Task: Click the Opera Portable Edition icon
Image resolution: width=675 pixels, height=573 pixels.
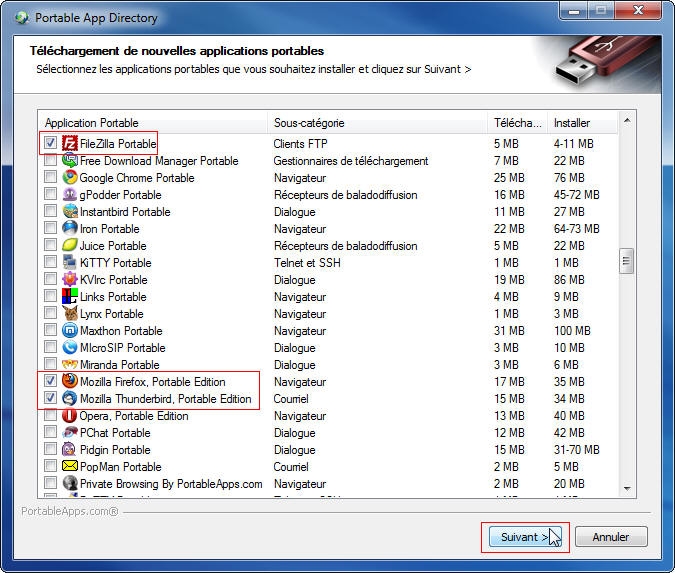Action: coord(69,415)
